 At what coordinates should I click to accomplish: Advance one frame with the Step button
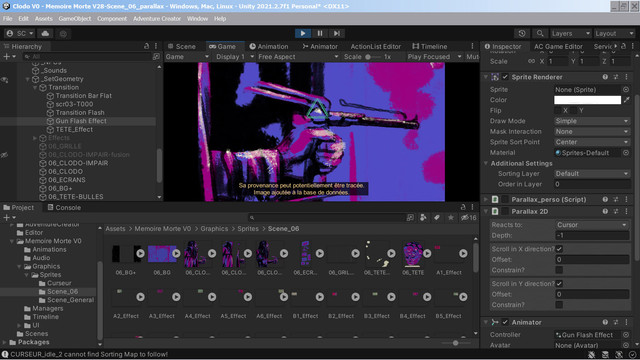click(x=336, y=33)
